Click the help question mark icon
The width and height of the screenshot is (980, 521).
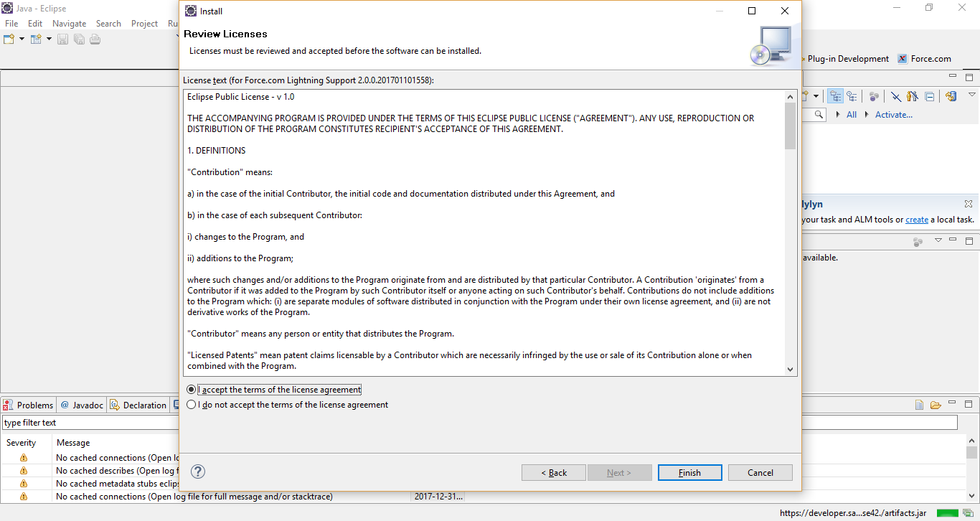[199, 471]
